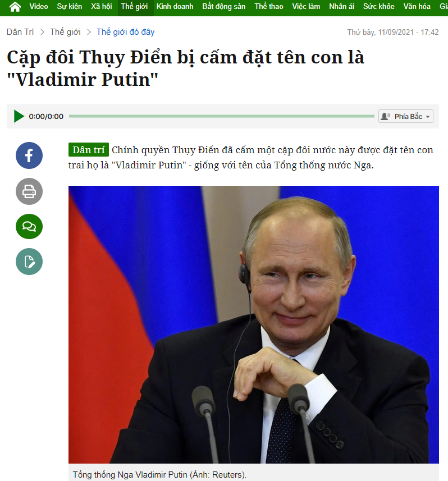Click the edit note icon
This screenshot has height=481, width=448.
[29, 262]
